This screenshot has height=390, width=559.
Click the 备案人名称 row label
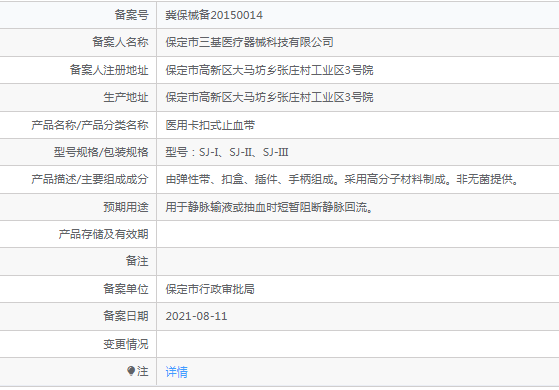point(120,42)
